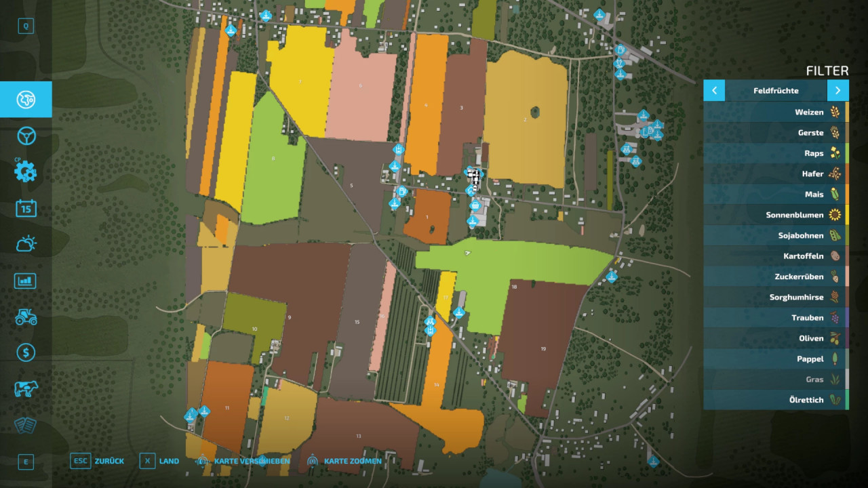Viewport: 868px width, 488px height.
Task: Open contracts via the notes icon
Action: [26, 425]
